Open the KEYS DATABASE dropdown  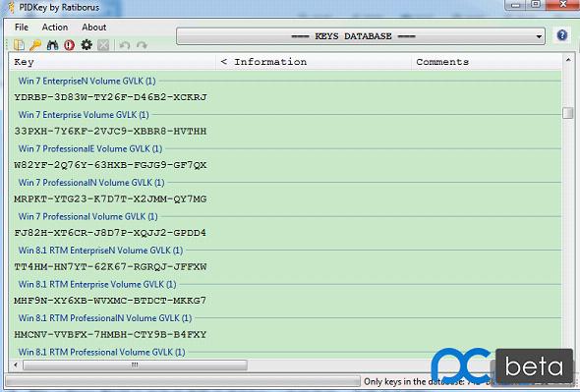(x=361, y=36)
